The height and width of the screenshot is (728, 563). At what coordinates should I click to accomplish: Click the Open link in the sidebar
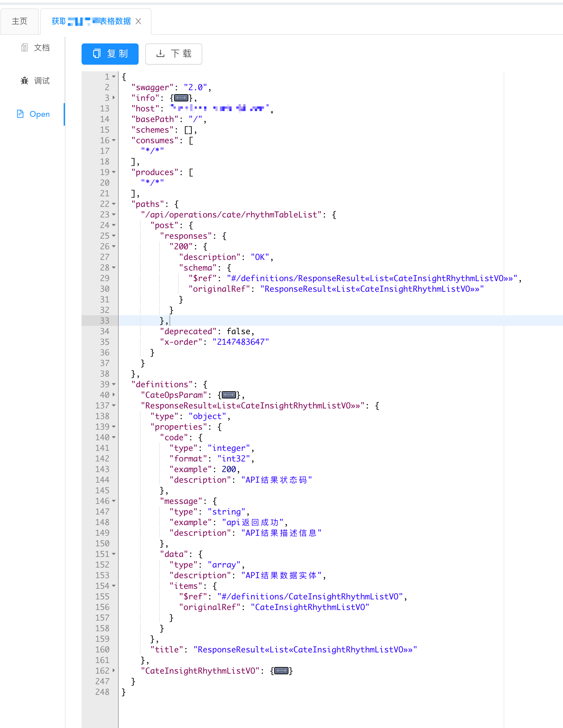point(39,114)
